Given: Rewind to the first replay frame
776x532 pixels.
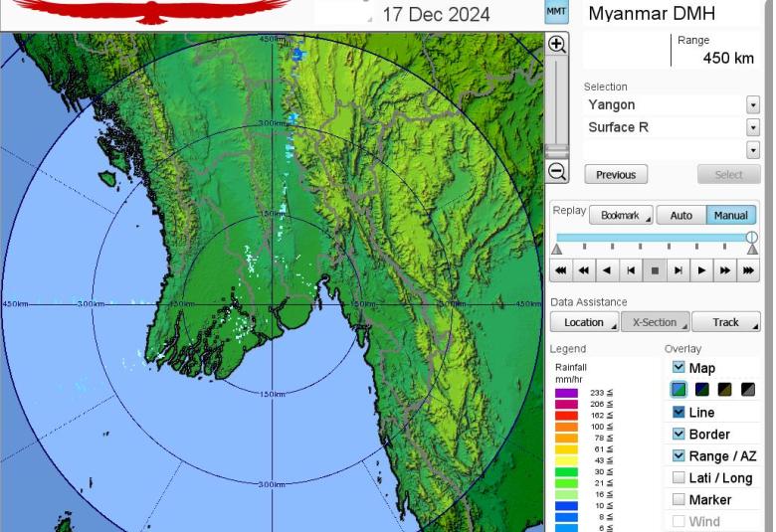Looking at the screenshot, I should click(x=560, y=269).
